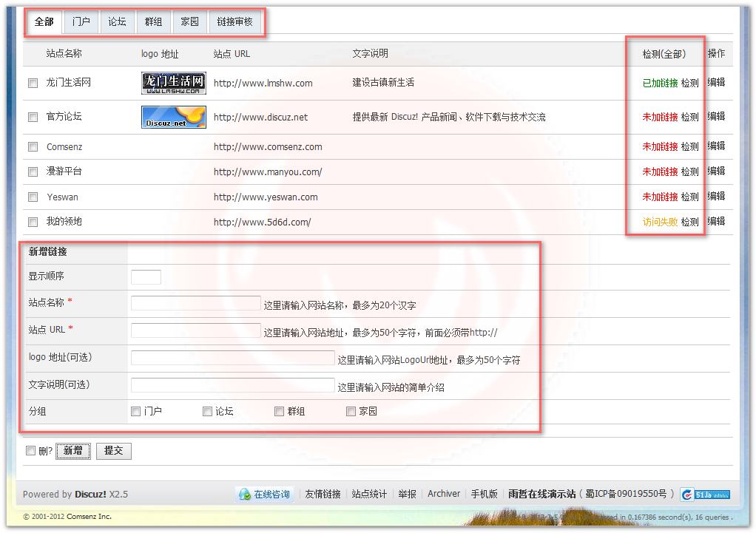Click the 提交 button
Screen dimensions: 756x533
pos(114,451)
